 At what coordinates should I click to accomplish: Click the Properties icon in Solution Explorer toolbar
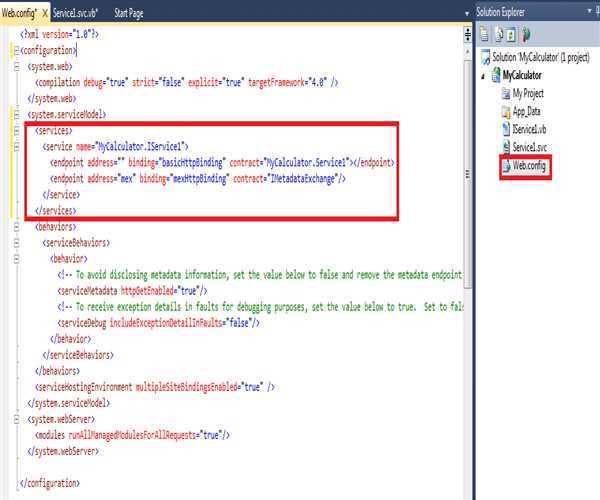tap(483, 33)
